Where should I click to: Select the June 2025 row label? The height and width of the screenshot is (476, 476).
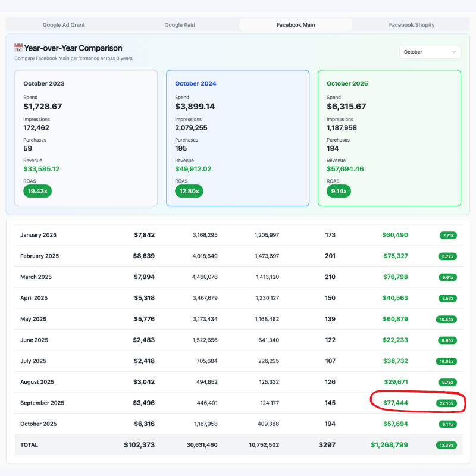pyautogui.click(x=34, y=340)
